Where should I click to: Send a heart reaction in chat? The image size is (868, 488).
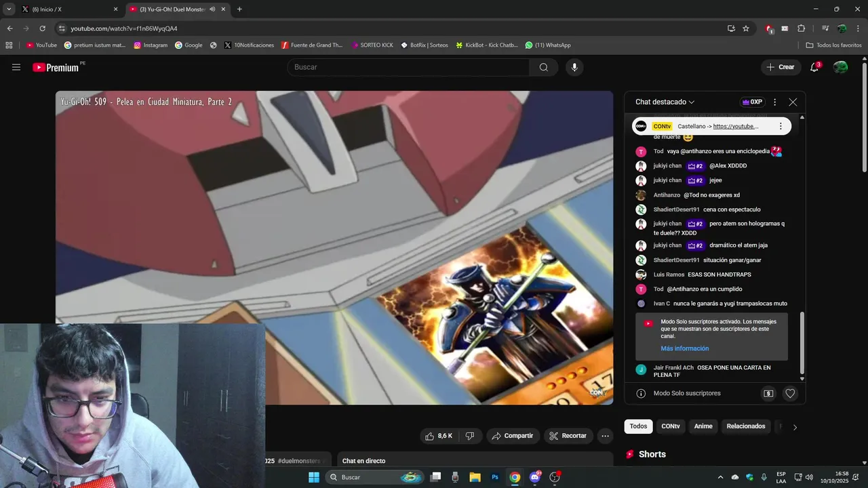tap(790, 393)
